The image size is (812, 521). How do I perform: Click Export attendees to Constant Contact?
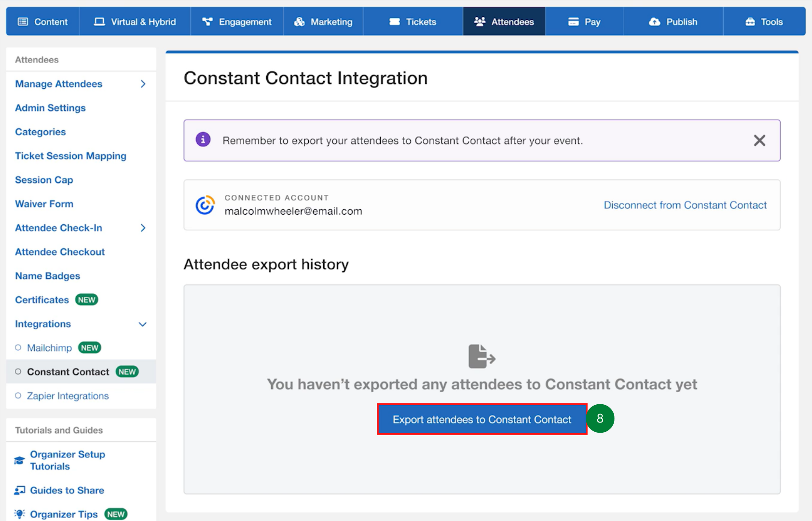(x=482, y=420)
